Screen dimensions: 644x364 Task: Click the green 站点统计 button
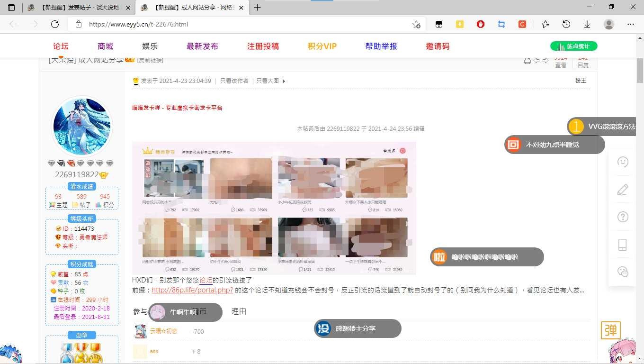pos(573,46)
